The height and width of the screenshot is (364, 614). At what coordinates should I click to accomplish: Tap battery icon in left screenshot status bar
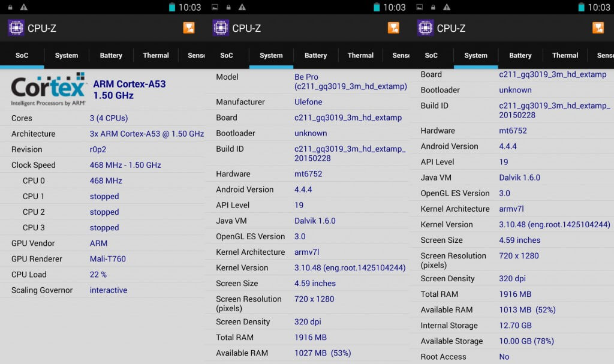click(172, 7)
